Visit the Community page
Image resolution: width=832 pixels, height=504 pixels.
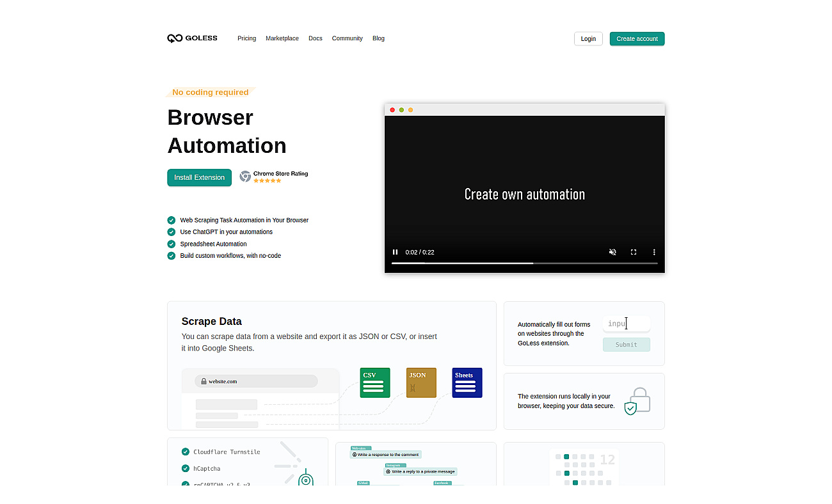coord(347,38)
